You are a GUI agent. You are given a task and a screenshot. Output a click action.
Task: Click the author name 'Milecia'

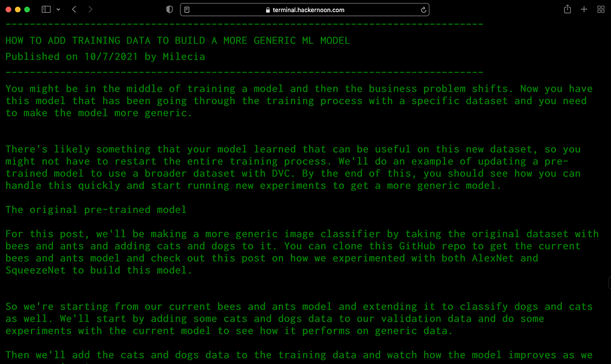184,56
